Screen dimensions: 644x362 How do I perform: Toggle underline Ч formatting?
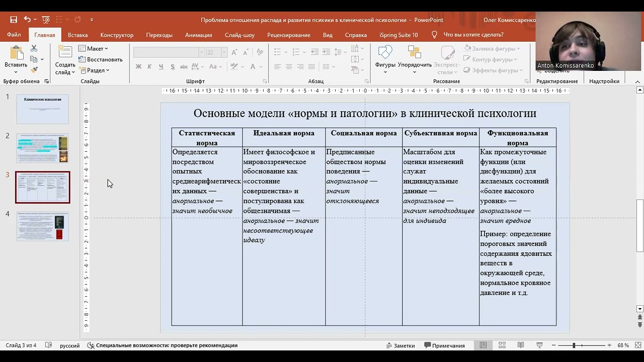(x=161, y=66)
